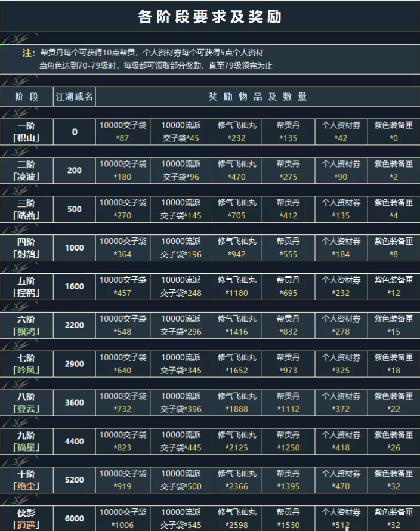
Task: Select the 四阶「射鹄」stage cell
Action: pos(26,248)
